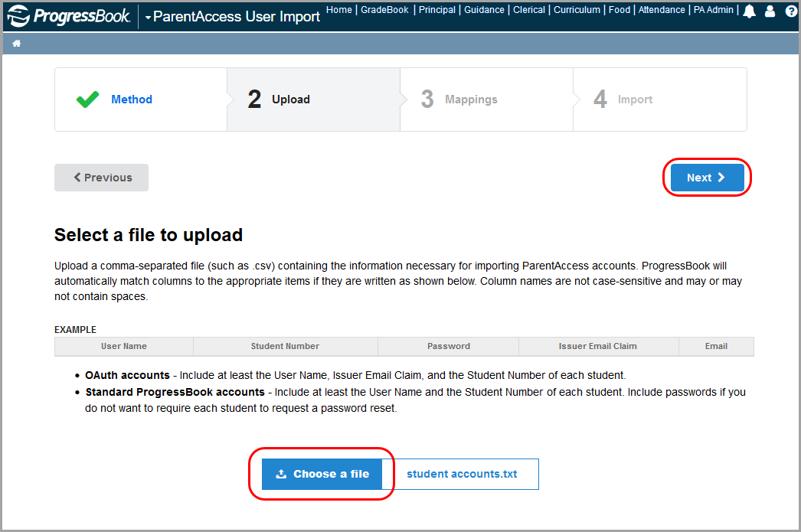Select the Mappings step 3
Screen dimensions: 801x532
click(x=486, y=100)
